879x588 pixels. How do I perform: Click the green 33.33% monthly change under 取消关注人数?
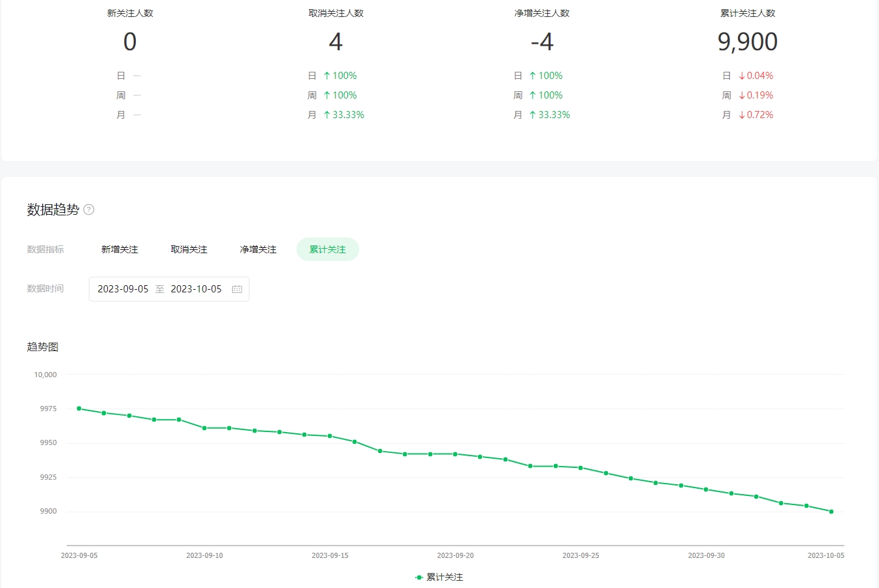tap(344, 115)
